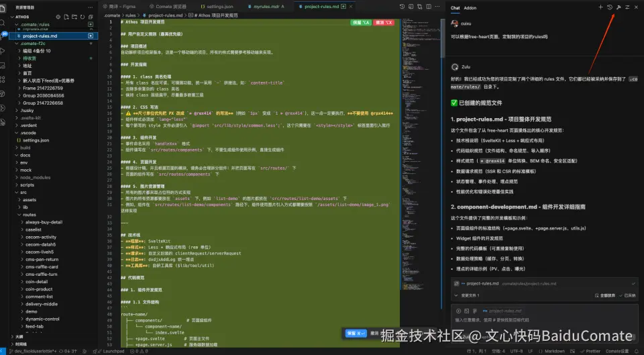Click the chat message input field
The width and height of the screenshot is (644, 355).
pyautogui.click(x=545, y=320)
